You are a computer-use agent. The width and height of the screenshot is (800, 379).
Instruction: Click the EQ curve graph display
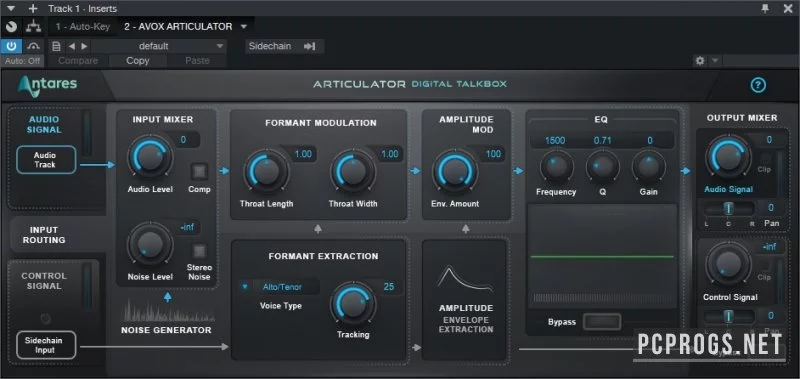(602, 256)
